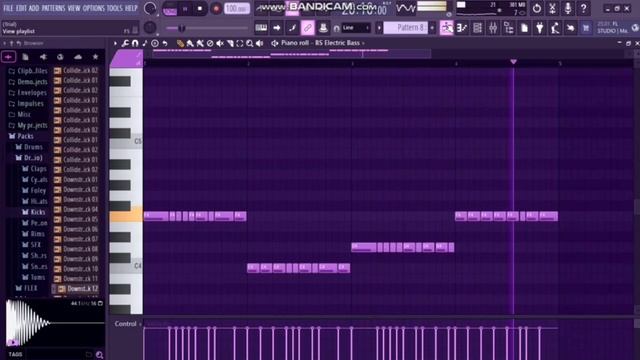This screenshot has width=640, height=360.
Task: Open the Pattern 8 selector
Action: [406, 28]
